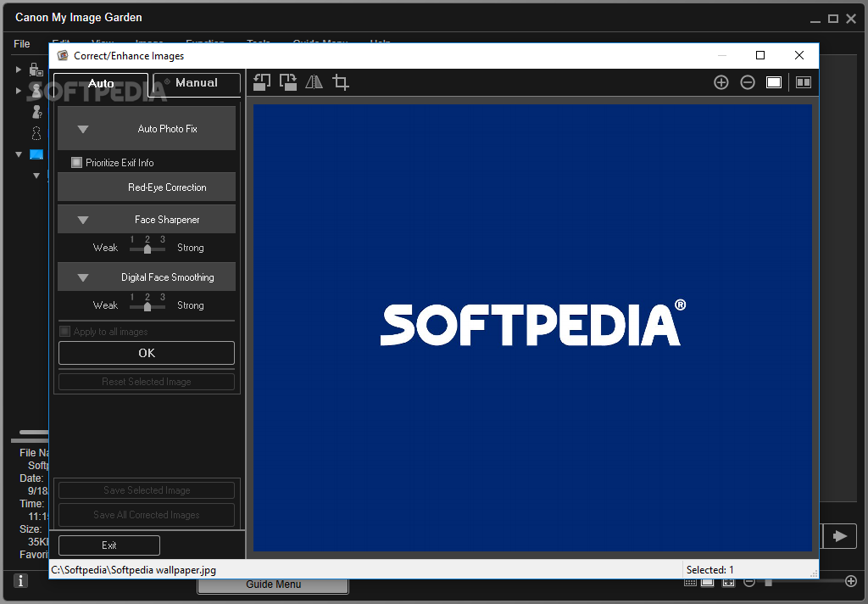
Task: Click Save All Corrected Images button
Action: pos(147,515)
